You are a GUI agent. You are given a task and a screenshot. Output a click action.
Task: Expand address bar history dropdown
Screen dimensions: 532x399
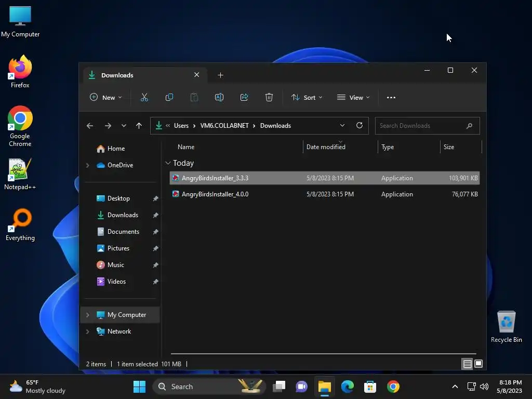click(x=342, y=126)
